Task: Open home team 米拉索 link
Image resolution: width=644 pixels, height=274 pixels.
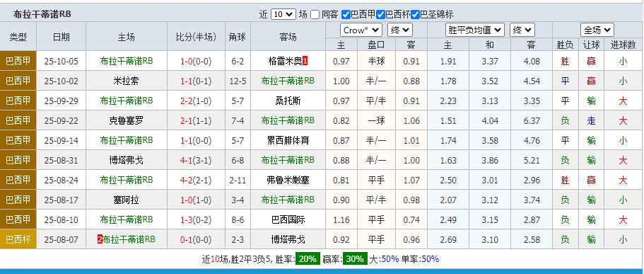Action: click(x=126, y=81)
